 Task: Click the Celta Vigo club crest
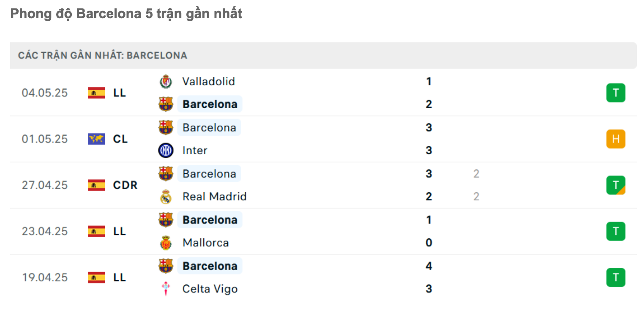pyautogui.click(x=166, y=289)
